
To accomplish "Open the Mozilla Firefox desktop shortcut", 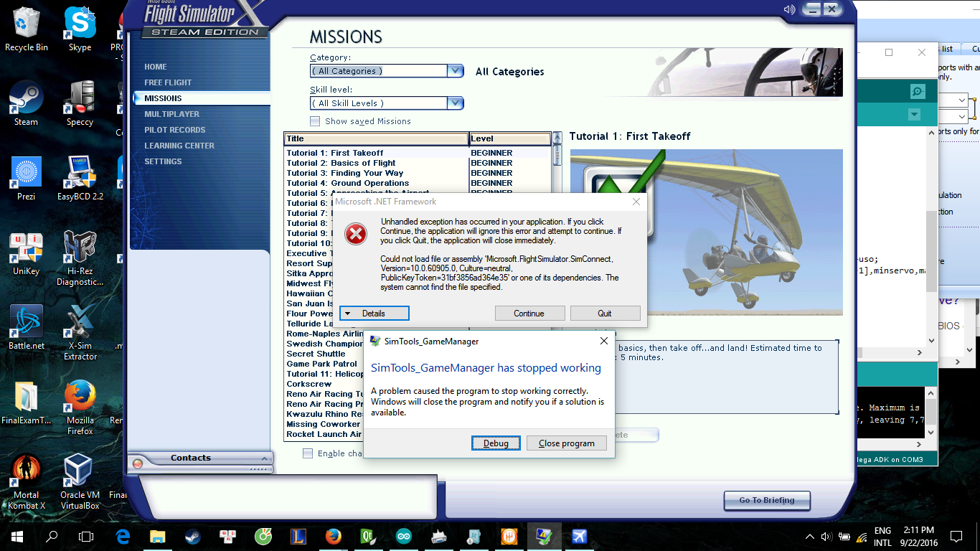I will 80,408.
